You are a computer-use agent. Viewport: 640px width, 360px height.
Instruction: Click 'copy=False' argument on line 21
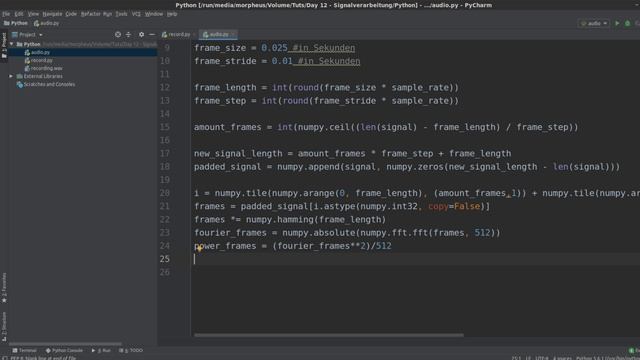click(x=454, y=206)
